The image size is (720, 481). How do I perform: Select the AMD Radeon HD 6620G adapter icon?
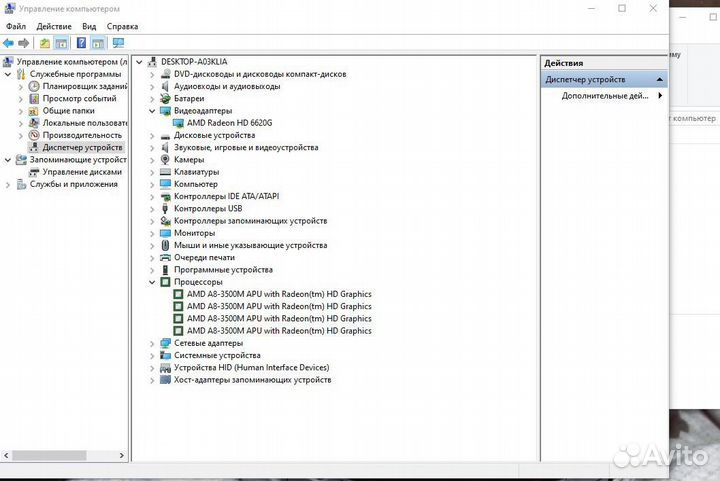(178, 123)
